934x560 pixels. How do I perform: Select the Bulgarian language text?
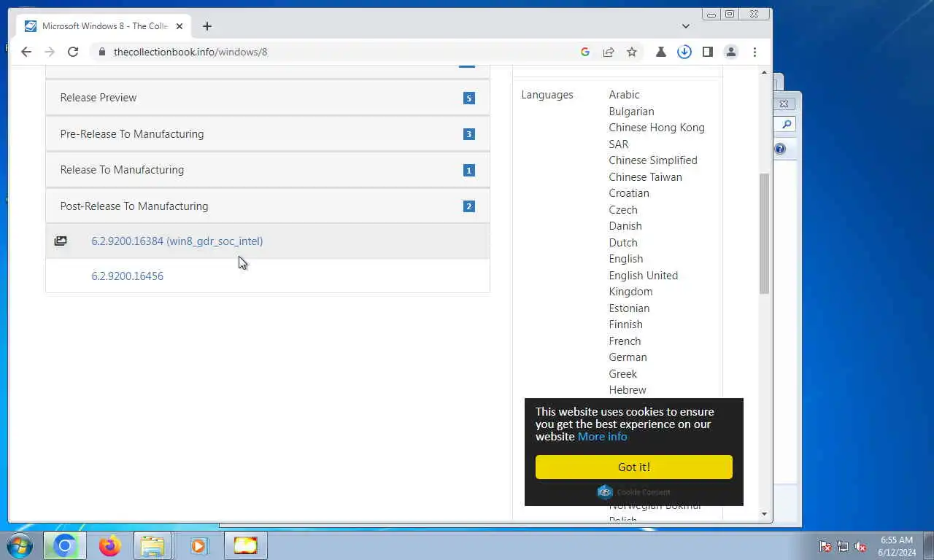click(x=632, y=112)
